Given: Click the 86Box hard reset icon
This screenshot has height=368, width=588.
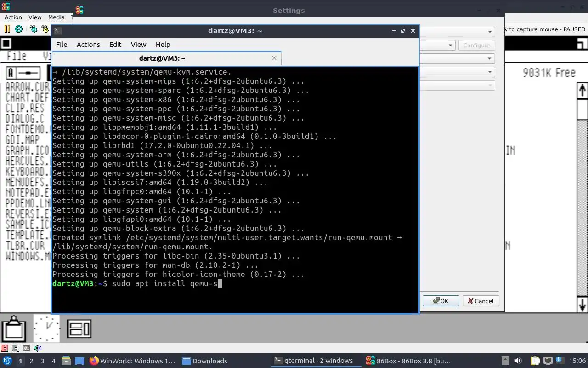Looking at the screenshot, I should pyautogui.click(x=19, y=29).
